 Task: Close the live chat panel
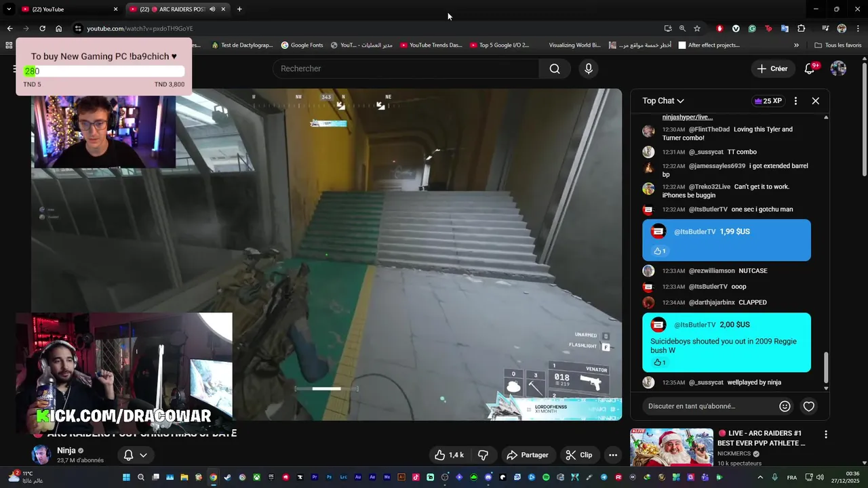click(x=816, y=101)
